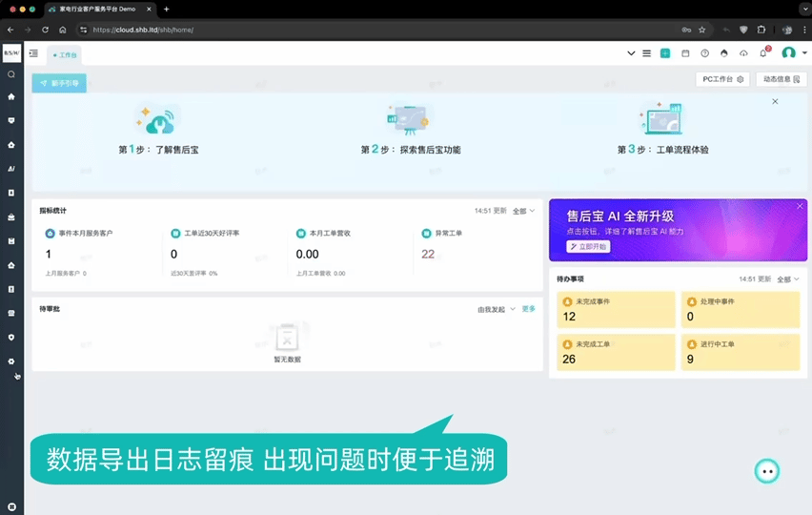812x515 pixels.
Task: Close the 售后宝 AI upgrade banner
Action: coord(800,206)
